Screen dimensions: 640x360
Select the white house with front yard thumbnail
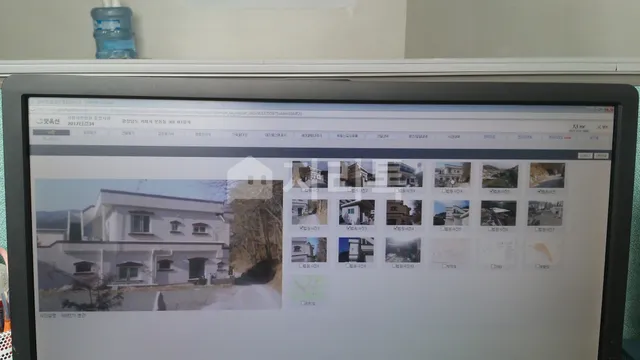[x=453, y=175]
